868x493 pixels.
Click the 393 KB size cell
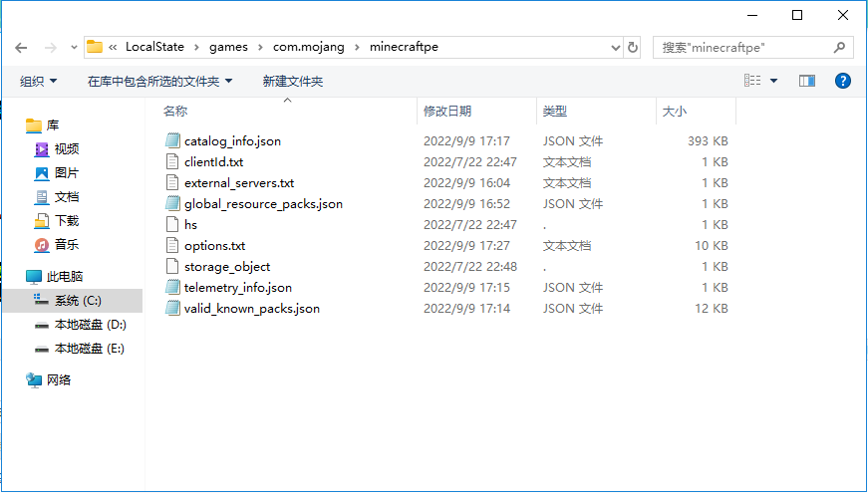click(708, 141)
